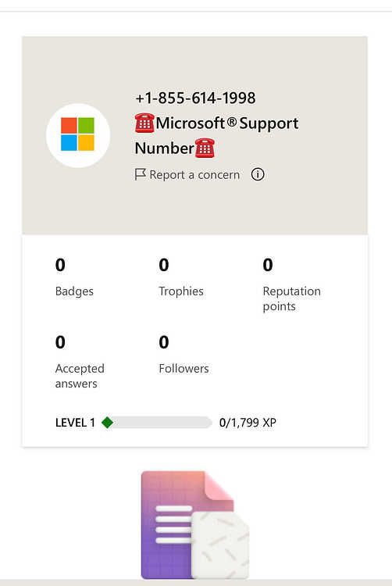Screen dimensions: 392x586
Task: Click the red telephone emoji before Microsoft
Action: (x=144, y=123)
